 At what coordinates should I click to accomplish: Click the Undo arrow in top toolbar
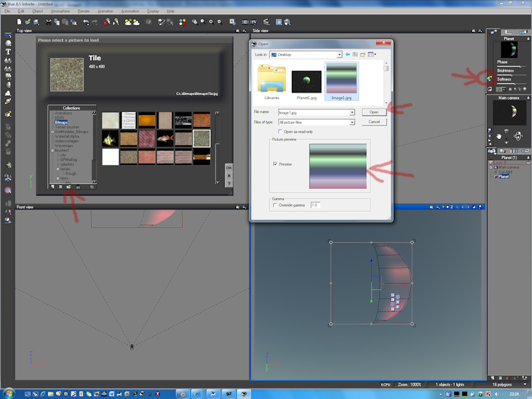(86, 22)
